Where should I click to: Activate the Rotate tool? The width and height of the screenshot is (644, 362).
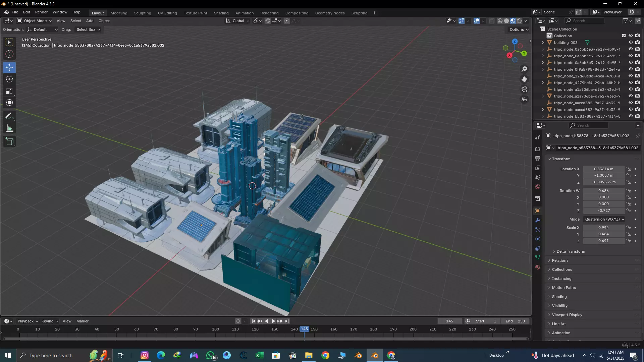coord(9,79)
